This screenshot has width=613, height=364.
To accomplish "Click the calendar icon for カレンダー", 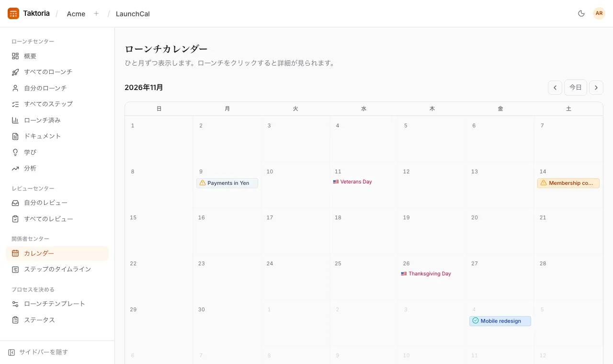I will point(15,253).
